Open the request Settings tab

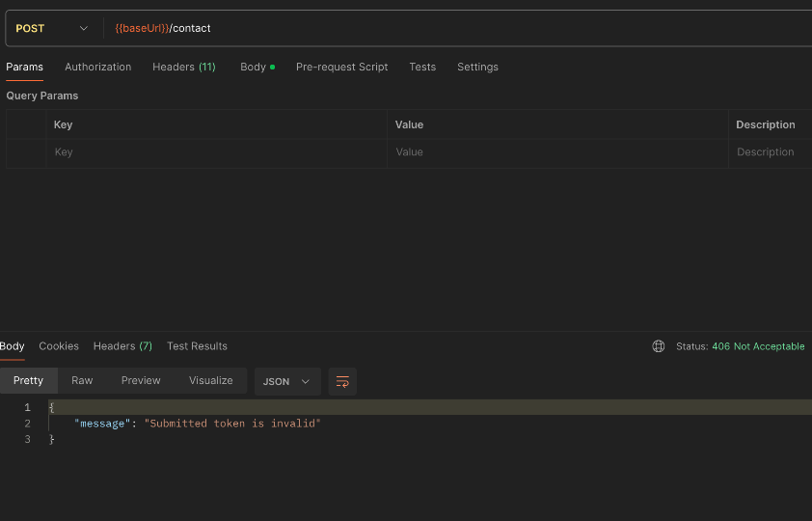[x=477, y=67]
